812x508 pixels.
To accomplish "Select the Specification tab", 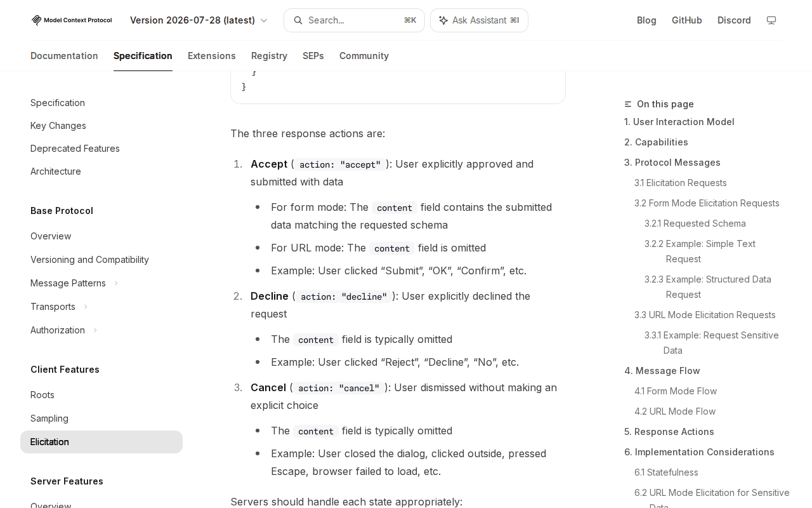I will (x=143, y=56).
